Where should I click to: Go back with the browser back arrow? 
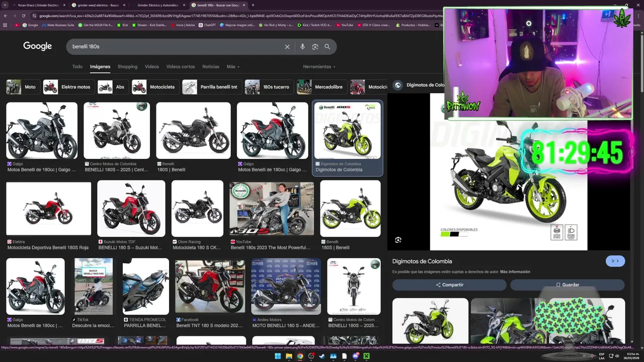coord(6,16)
